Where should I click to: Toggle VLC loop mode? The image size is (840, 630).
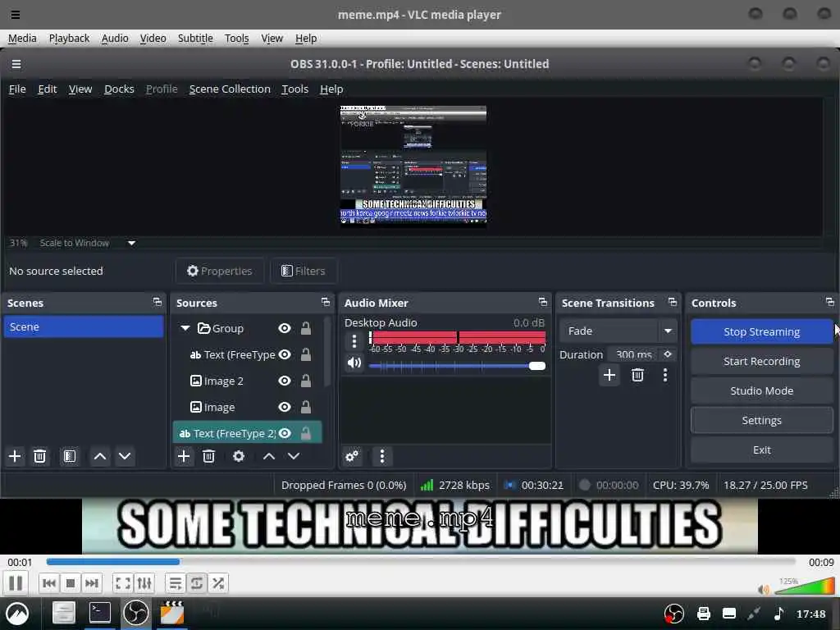click(x=197, y=583)
